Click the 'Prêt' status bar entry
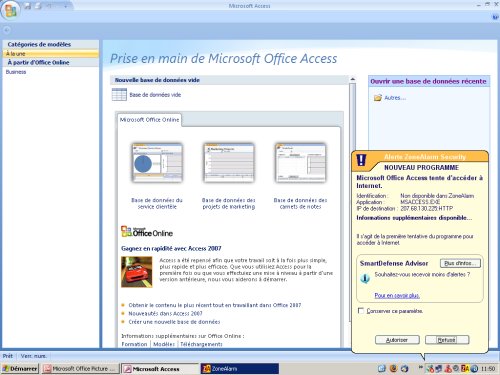 pyautogui.click(x=7, y=356)
